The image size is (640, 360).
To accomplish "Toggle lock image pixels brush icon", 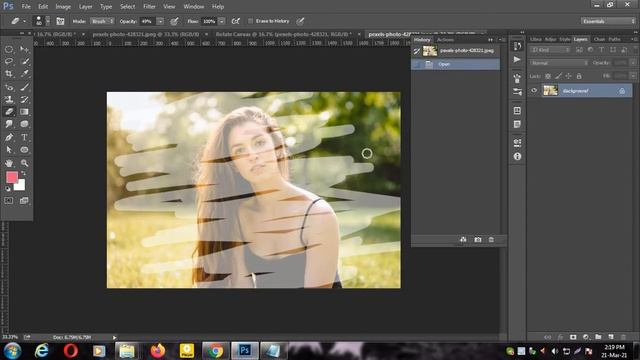I will coord(558,76).
